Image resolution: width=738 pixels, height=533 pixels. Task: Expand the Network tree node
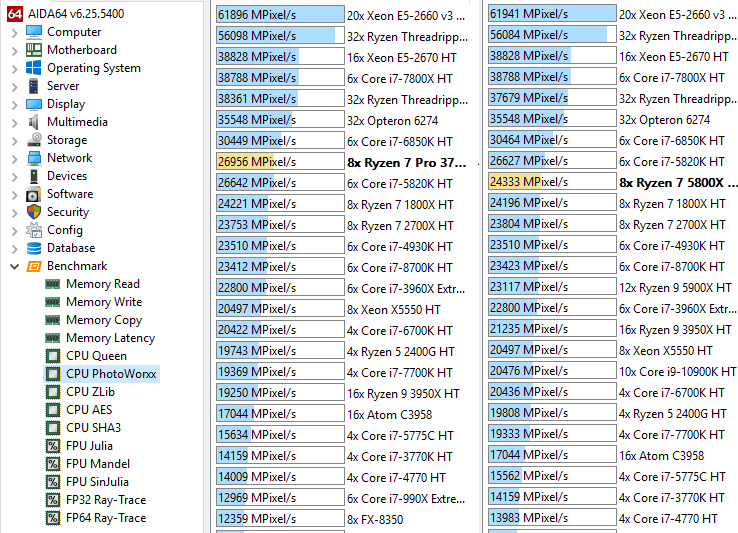(14, 159)
